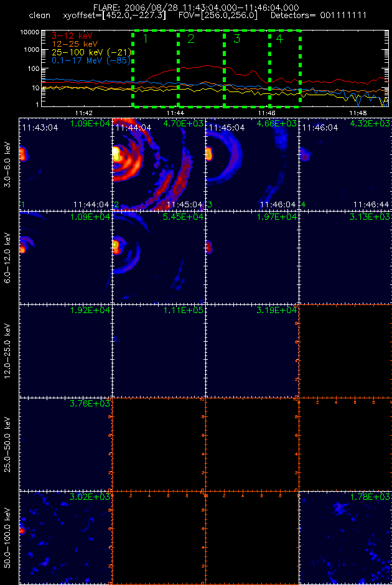Select interval number 3 in the lightcurve
The width and height of the screenshot is (392, 585).
(x=237, y=39)
